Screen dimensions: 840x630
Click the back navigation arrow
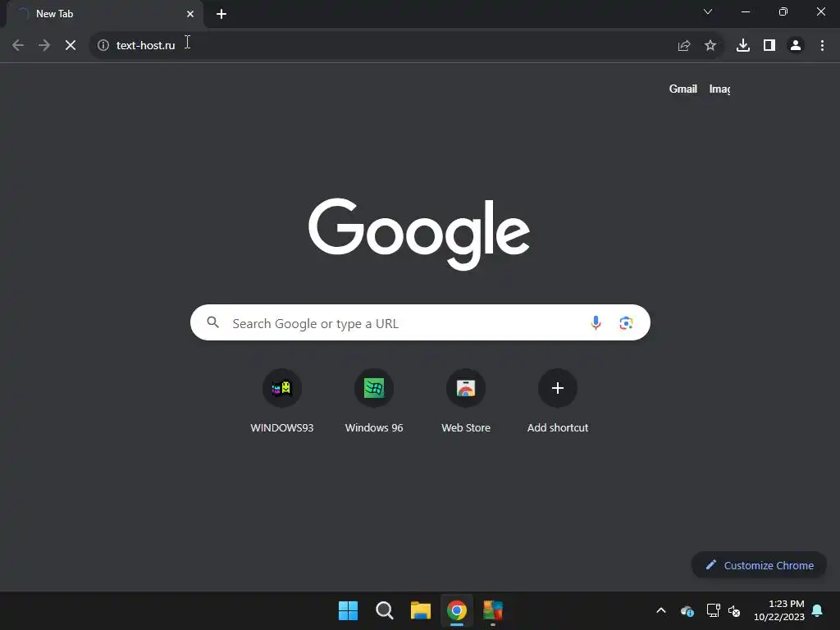pos(18,46)
